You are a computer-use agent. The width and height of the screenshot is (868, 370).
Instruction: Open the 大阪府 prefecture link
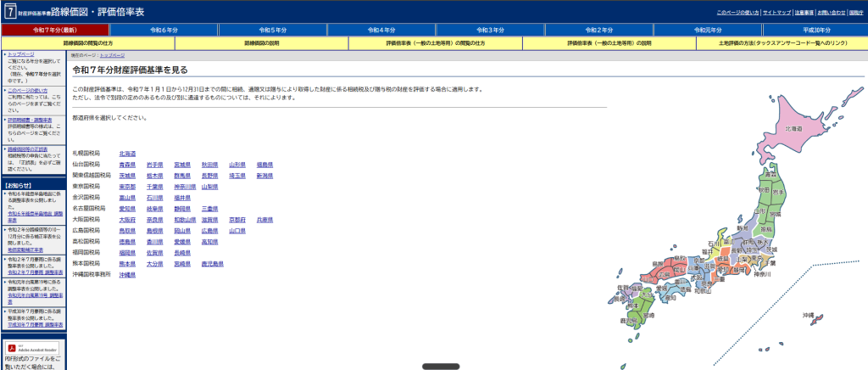coord(128,219)
